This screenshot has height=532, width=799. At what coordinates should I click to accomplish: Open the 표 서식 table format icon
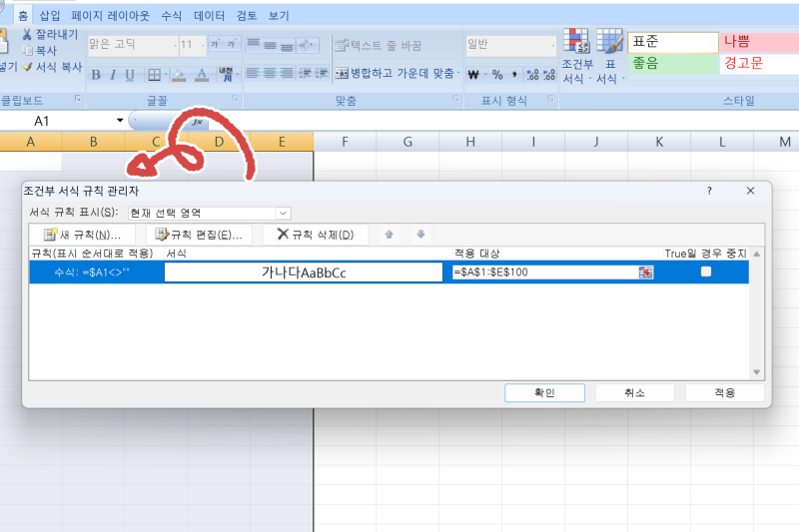pyautogui.click(x=609, y=41)
